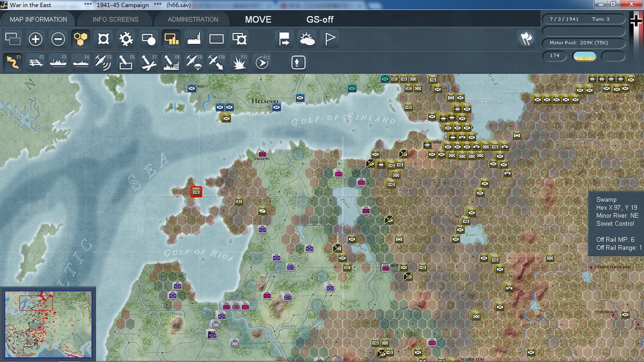Select F4 Amphibious Transport mode

[81, 62]
